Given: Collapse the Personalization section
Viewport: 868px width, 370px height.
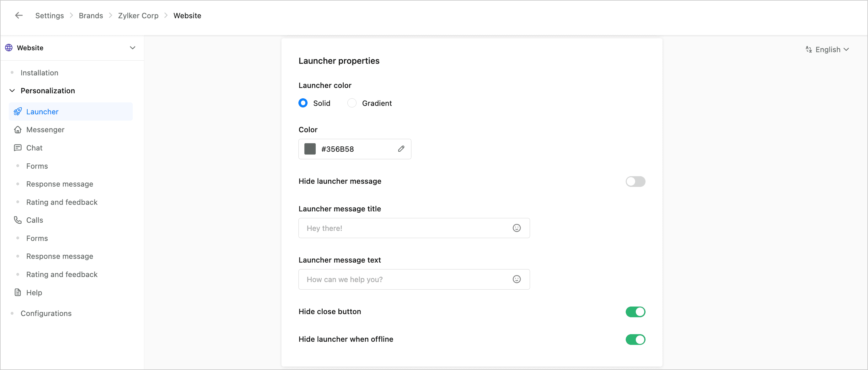Looking at the screenshot, I should tap(12, 91).
